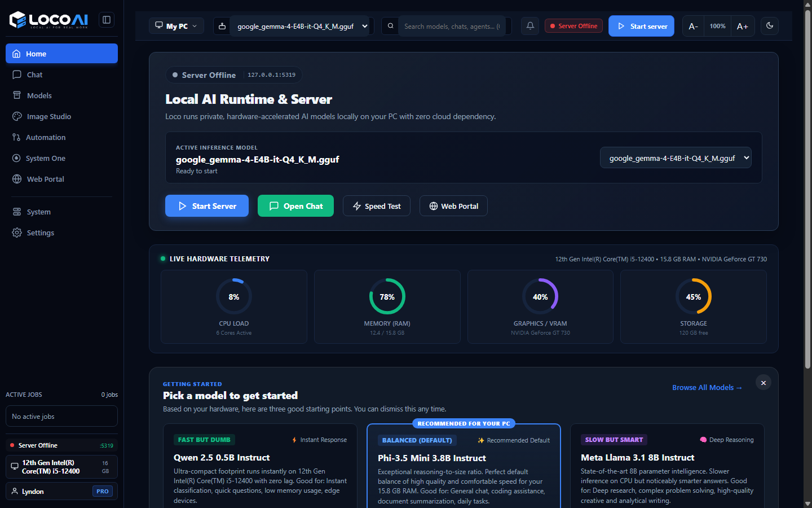The width and height of the screenshot is (812, 508).
Task: Open the Lyndon PRO user profile
Action: [61, 491]
